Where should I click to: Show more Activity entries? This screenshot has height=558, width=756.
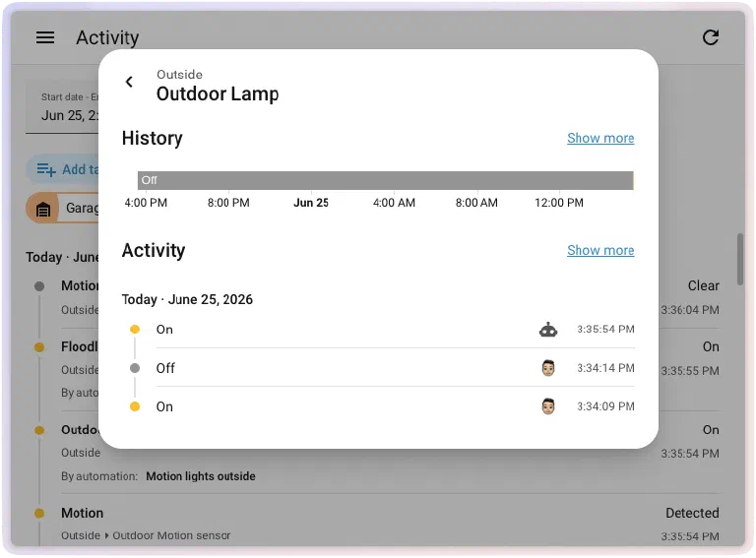(600, 251)
